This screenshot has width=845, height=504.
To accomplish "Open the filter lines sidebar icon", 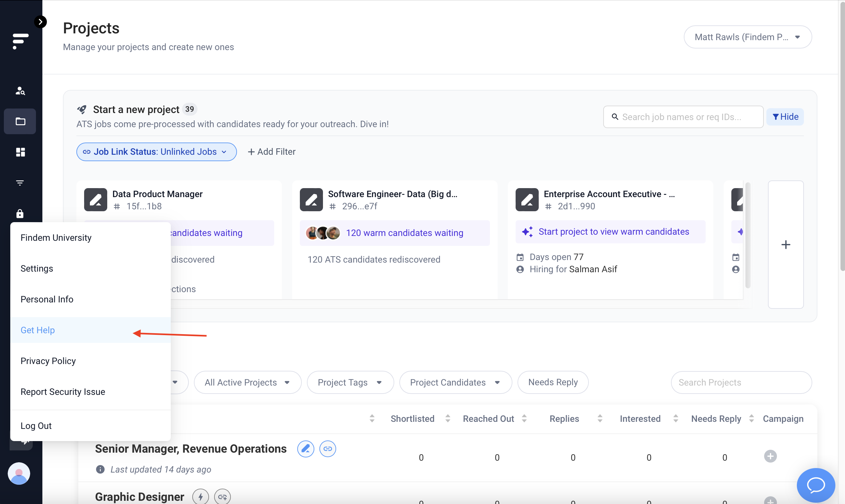I will pyautogui.click(x=20, y=183).
